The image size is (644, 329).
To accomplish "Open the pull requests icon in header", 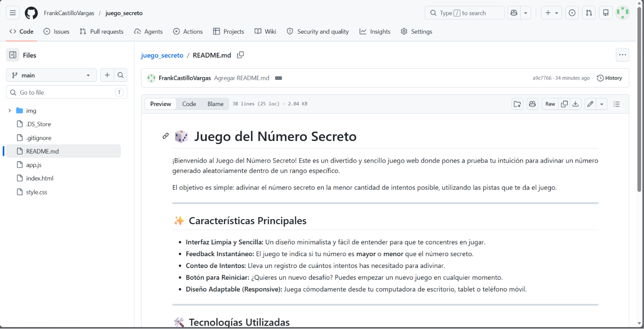I will tap(589, 13).
